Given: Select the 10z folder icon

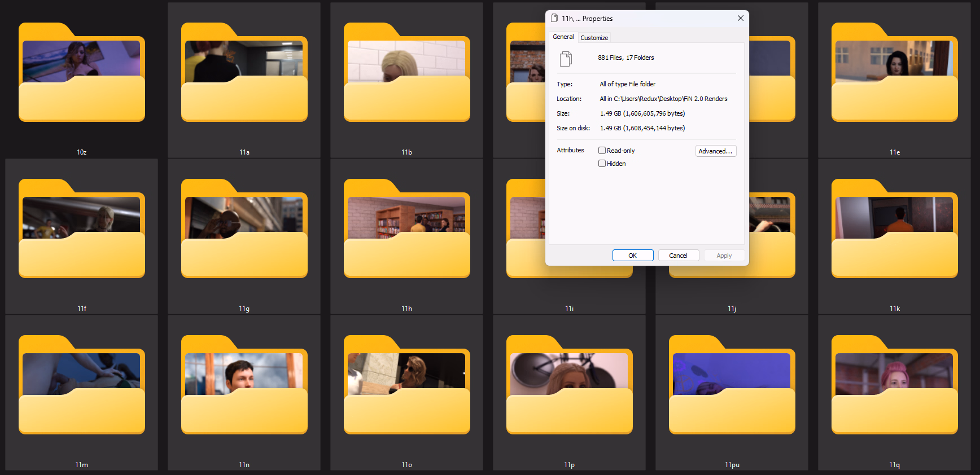Looking at the screenshot, I should tap(82, 73).
